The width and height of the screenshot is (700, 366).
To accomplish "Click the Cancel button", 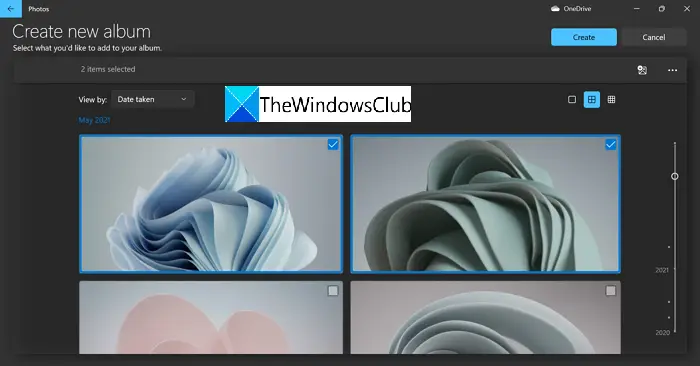I will click(654, 37).
